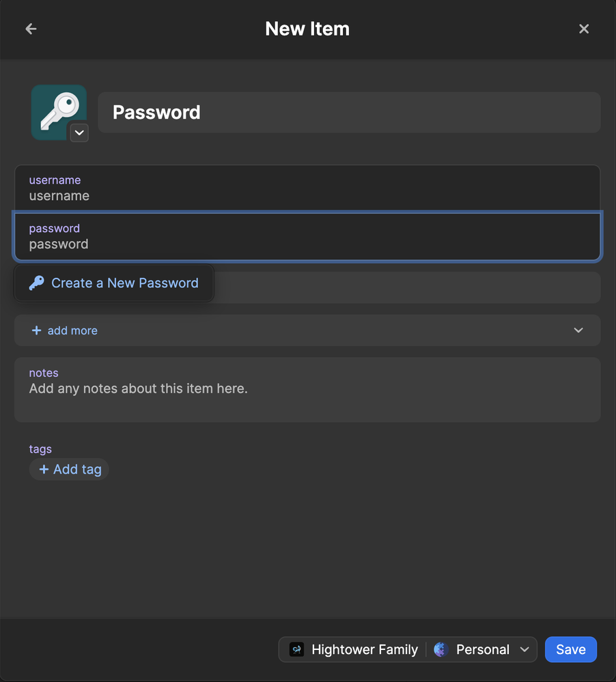Click the Password key item icon
Viewport: 616px width, 682px height.
tap(57, 109)
